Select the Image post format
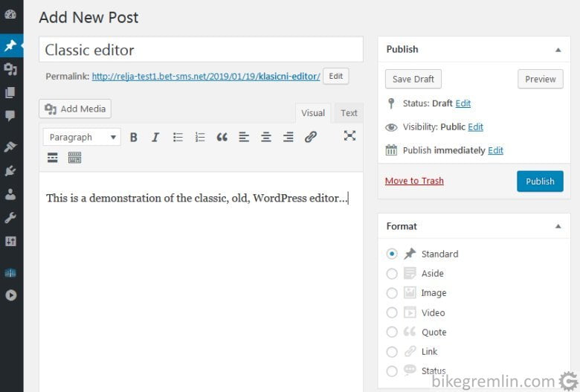 point(392,293)
